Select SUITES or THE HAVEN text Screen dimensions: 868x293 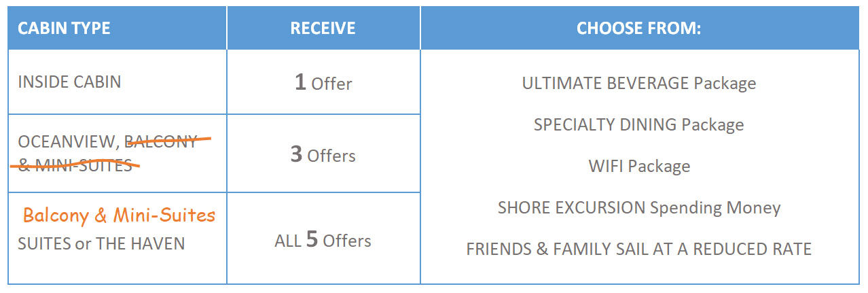101,243
